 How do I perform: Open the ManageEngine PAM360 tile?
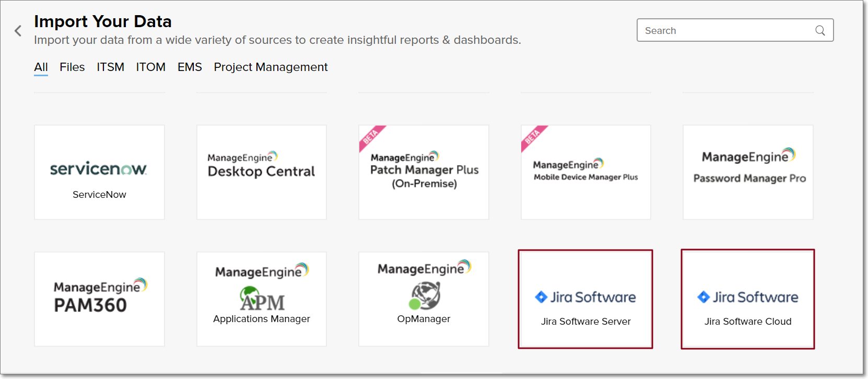click(x=99, y=299)
